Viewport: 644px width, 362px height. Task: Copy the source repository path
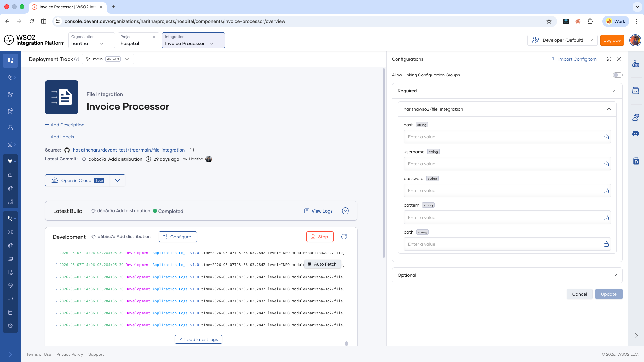click(192, 150)
